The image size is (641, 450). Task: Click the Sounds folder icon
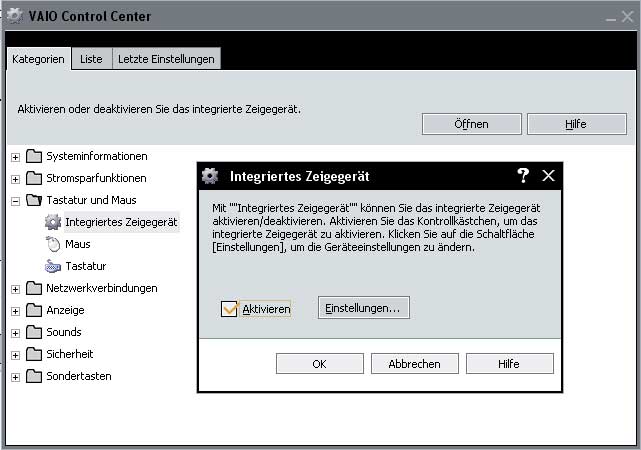(x=34, y=332)
